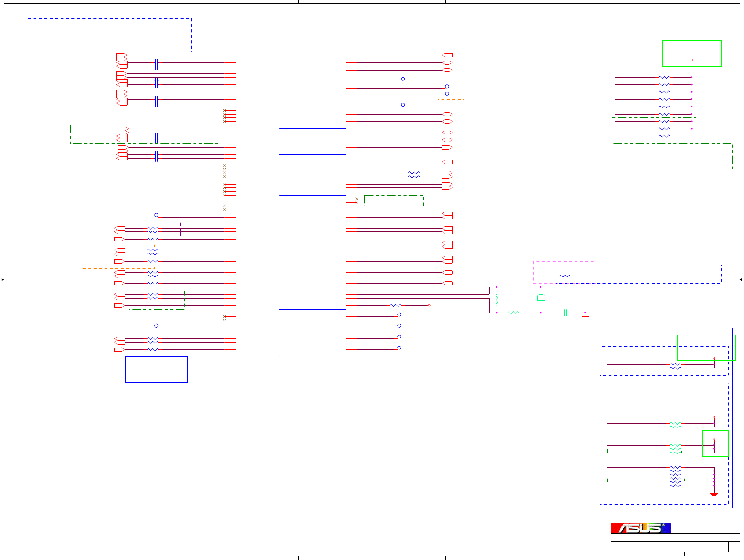744x560 pixels.
Task: Select the vertical green resistor left of the crystal
Action: pyautogui.click(x=496, y=300)
